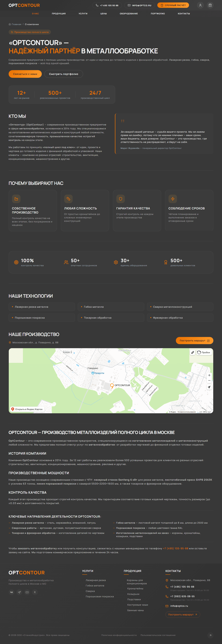Click the OPTCONTOUR logo in header
Screen dimensions: 222x644
pos(24,5)
